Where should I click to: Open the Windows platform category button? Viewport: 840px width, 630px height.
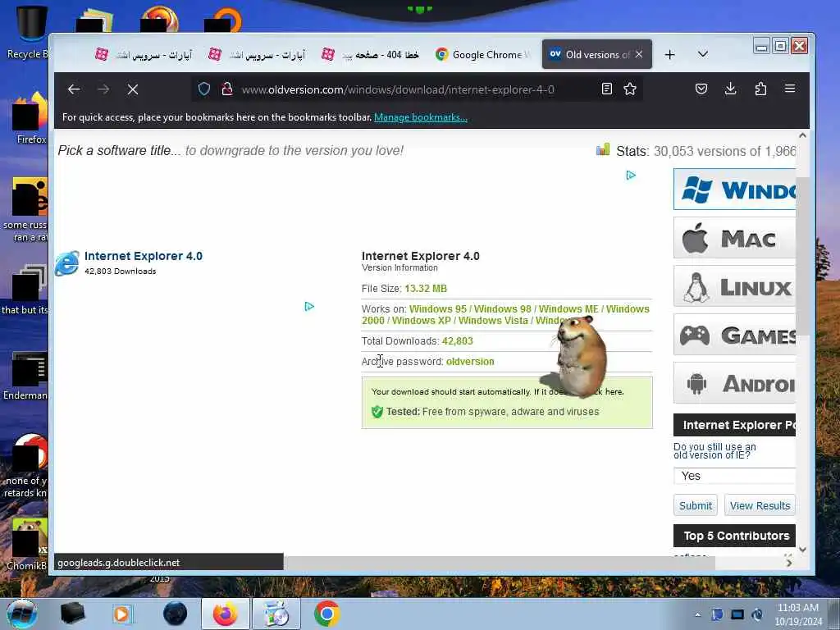(734, 189)
